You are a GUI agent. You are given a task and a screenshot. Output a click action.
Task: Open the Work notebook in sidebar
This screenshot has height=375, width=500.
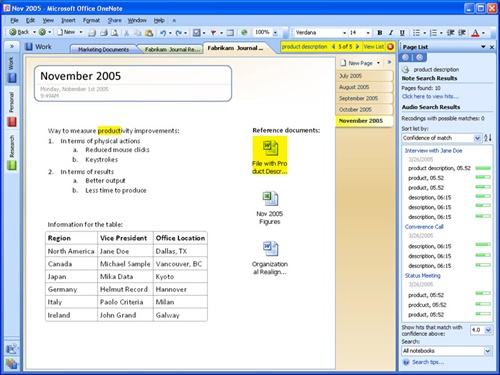[12, 70]
